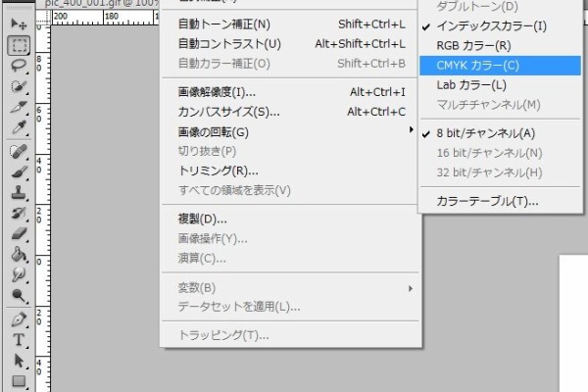
Task: Activate the Eraser tool
Action: [18, 233]
